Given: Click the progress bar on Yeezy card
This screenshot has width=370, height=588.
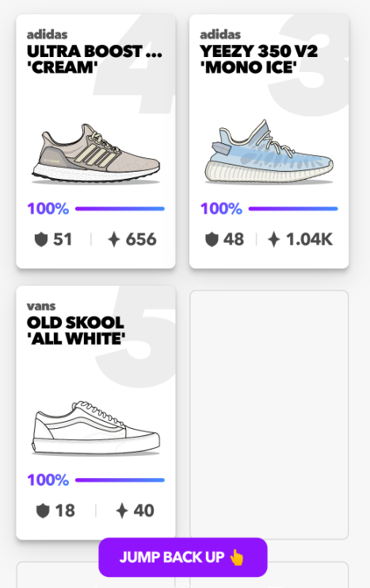Looking at the screenshot, I should [x=293, y=209].
